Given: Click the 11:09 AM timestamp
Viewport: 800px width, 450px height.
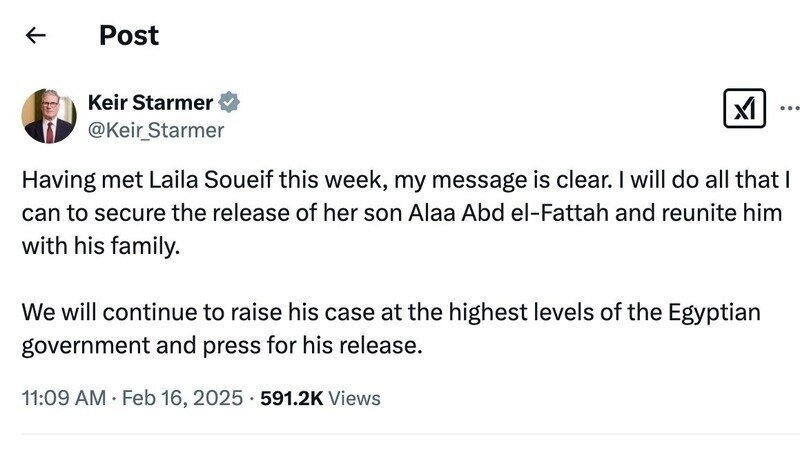Looking at the screenshot, I should tap(63, 398).
